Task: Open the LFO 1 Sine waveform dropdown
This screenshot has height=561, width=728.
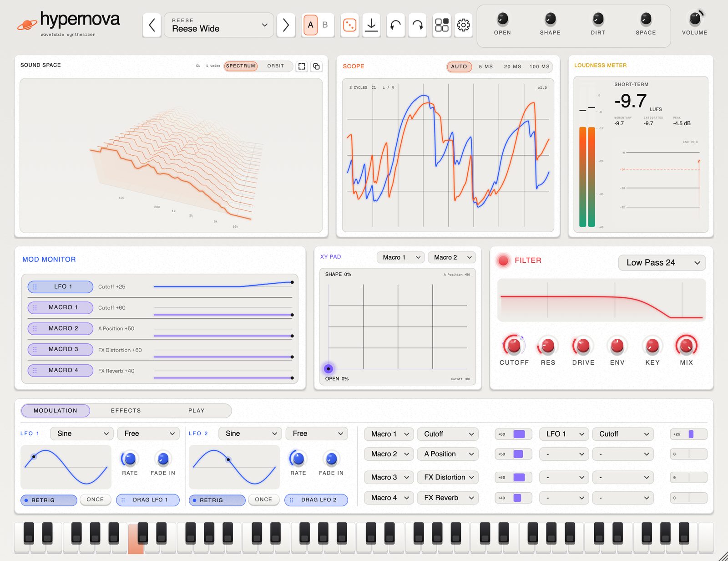Action: (82, 433)
